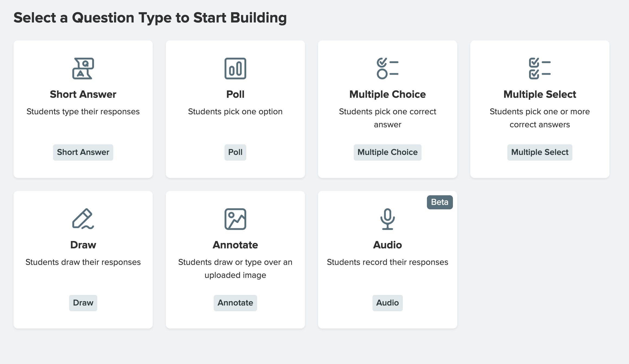The image size is (629, 364).
Task: Click the Poll bar chart icon
Action: pos(235,69)
